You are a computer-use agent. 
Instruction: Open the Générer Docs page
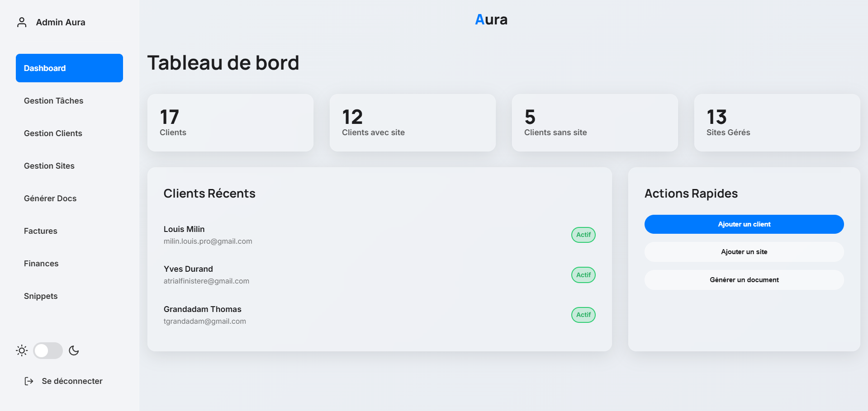tap(50, 198)
